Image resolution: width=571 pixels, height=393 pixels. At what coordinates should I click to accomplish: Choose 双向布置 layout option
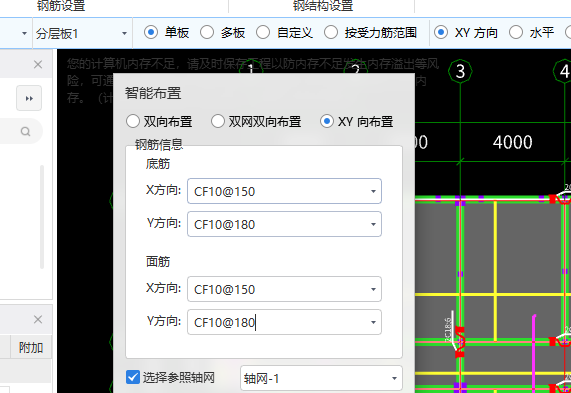pyautogui.click(x=133, y=121)
